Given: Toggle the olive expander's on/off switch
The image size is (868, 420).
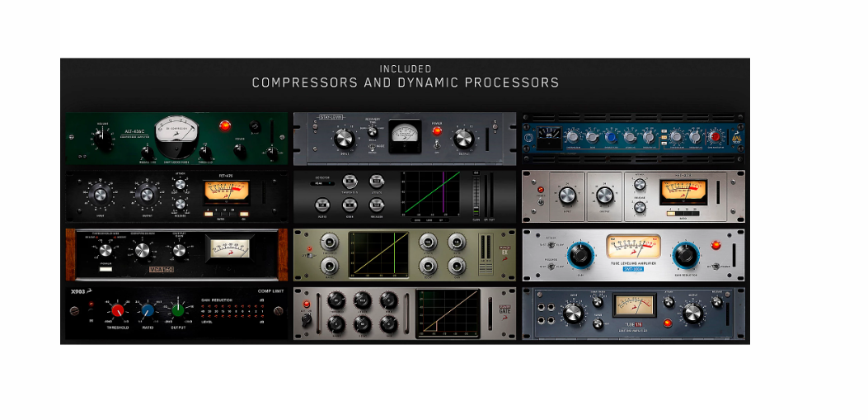Looking at the screenshot, I should click(x=309, y=256).
